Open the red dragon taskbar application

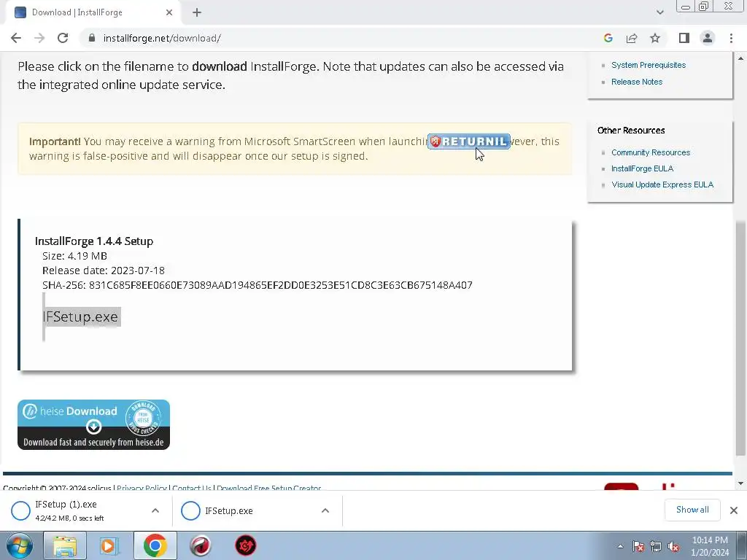click(x=245, y=545)
